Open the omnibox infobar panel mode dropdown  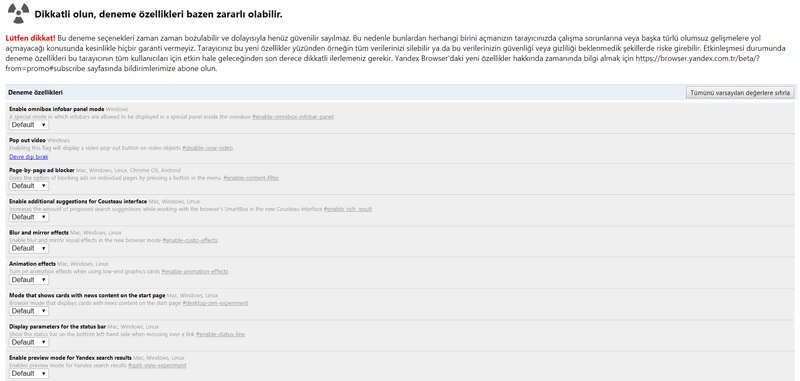point(29,125)
